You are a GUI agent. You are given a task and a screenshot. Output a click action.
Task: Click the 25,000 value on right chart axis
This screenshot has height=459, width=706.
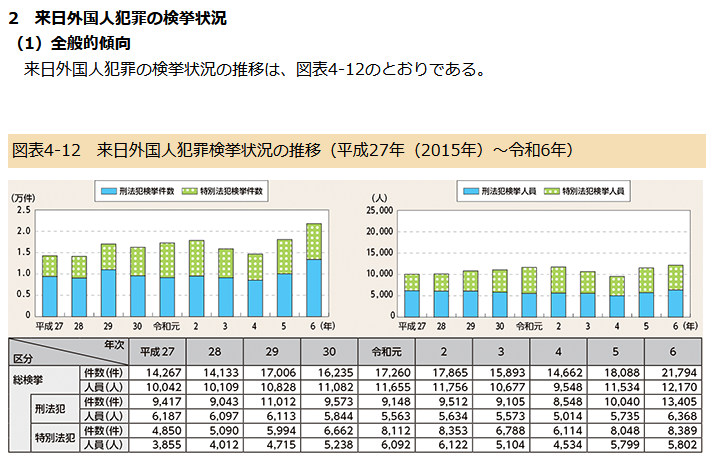380,210
